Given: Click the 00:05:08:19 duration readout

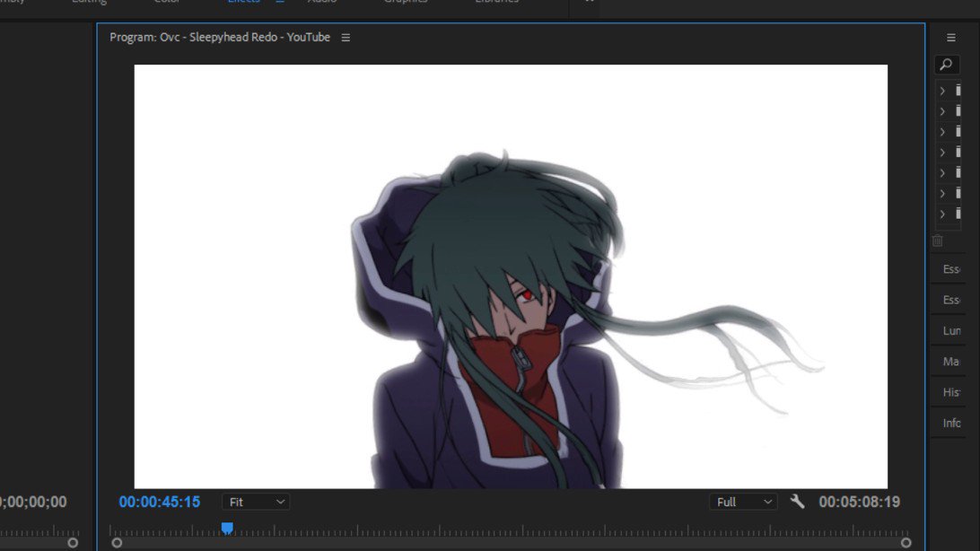Looking at the screenshot, I should pyautogui.click(x=860, y=502).
